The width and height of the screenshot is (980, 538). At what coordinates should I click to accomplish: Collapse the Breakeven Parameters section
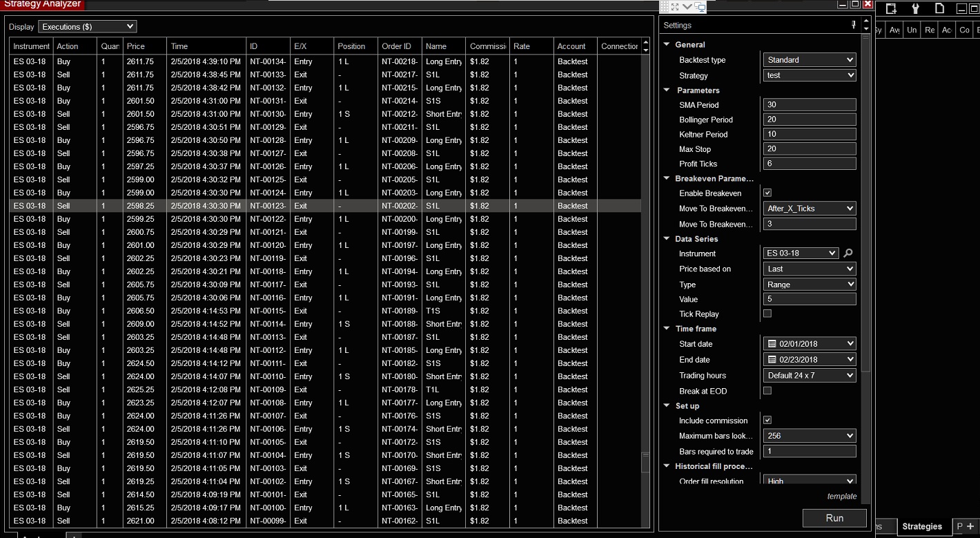667,178
